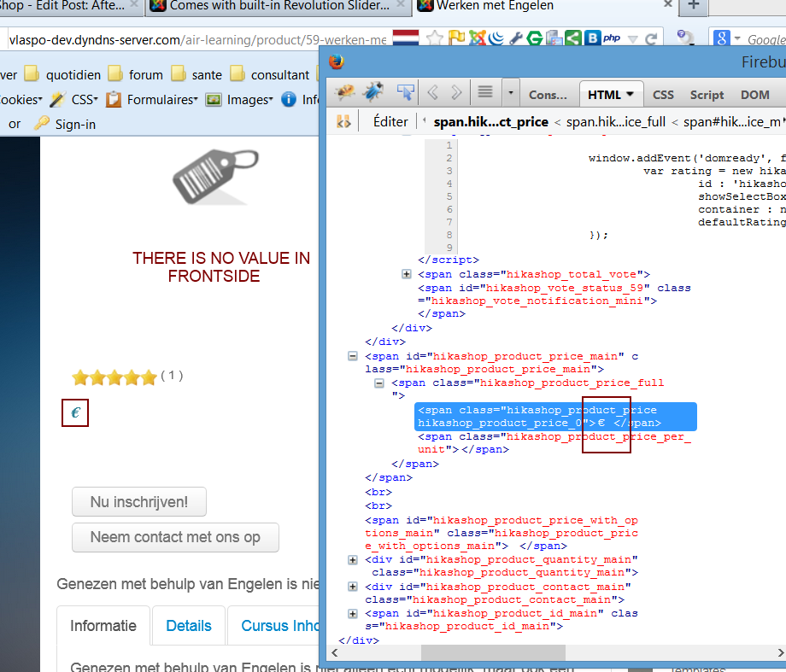Viewport: 786px width, 672px height.
Task: Open the Informatie product tab
Action: 103,625
